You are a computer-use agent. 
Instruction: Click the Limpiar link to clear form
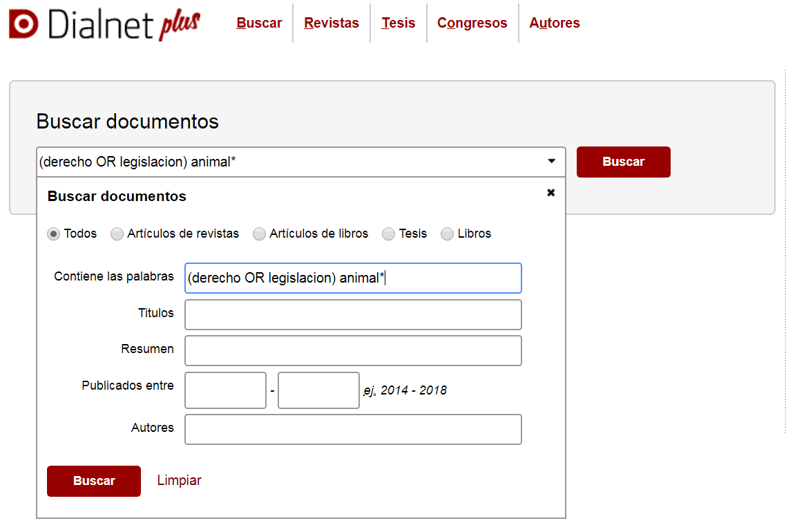tap(179, 480)
